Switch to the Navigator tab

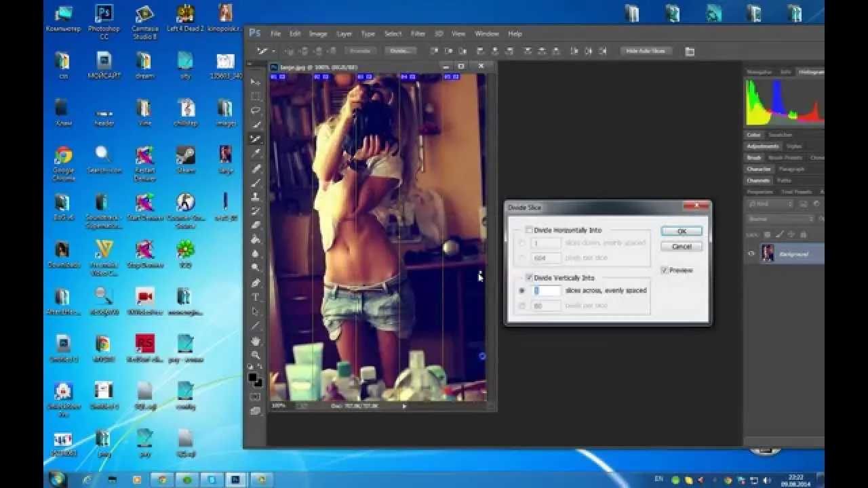tap(759, 72)
